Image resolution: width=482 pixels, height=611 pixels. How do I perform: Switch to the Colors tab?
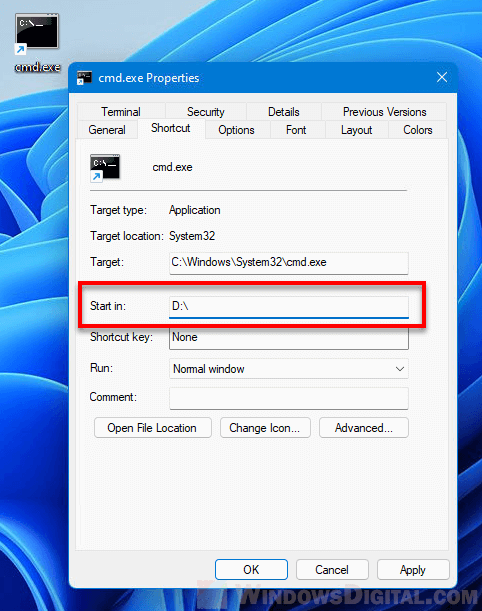(x=417, y=130)
